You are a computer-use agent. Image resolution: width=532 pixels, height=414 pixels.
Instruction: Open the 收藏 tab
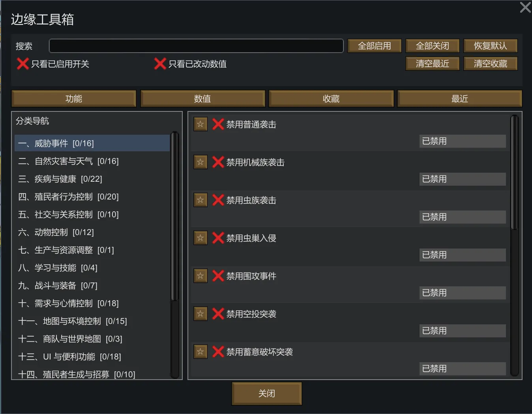pyautogui.click(x=331, y=99)
